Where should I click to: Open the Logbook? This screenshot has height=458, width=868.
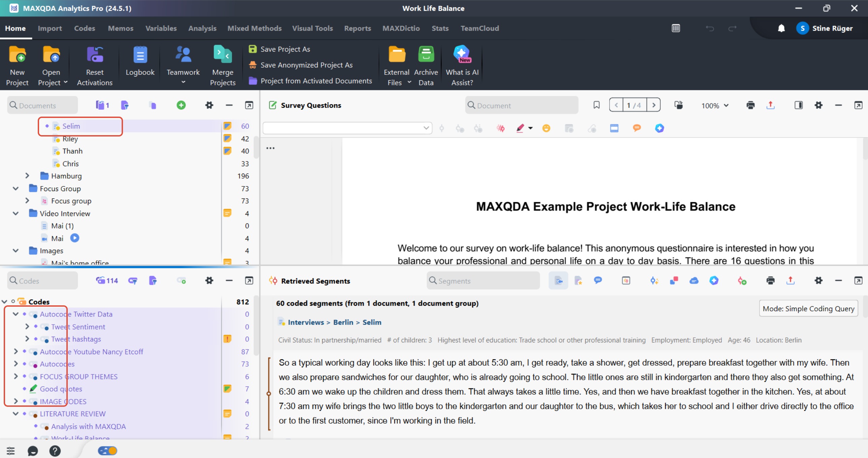pos(140,61)
